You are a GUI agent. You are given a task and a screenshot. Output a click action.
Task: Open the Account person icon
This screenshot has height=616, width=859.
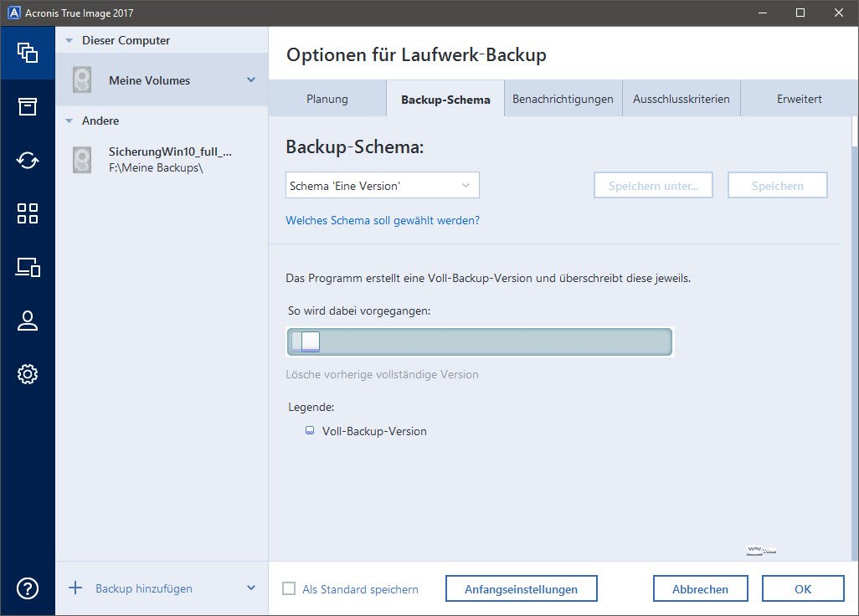(28, 321)
